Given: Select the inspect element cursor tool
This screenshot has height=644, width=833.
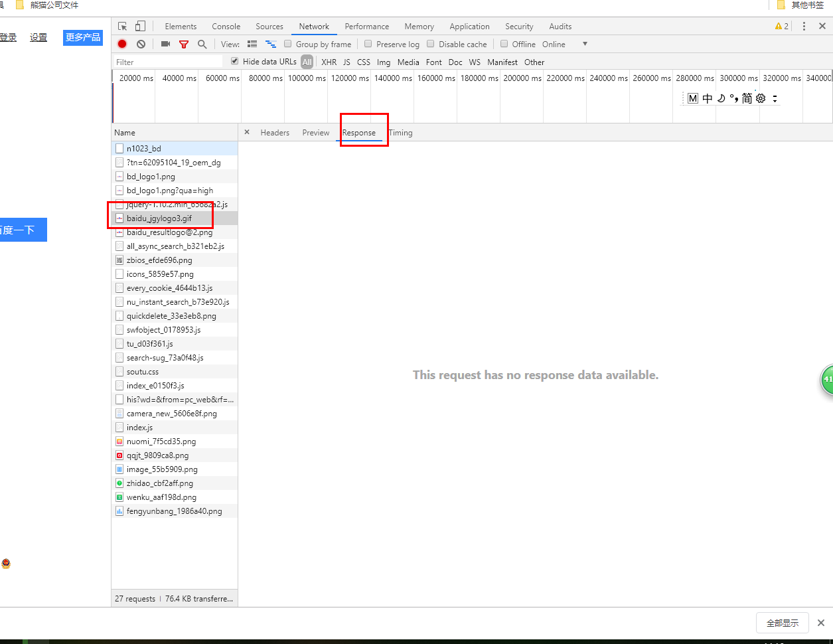Looking at the screenshot, I should 122,25.
